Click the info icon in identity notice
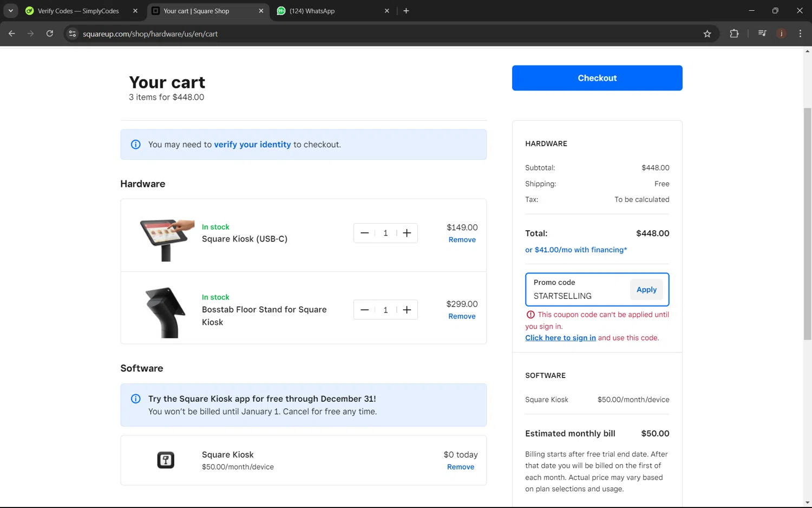812x508 pixels. pos(136,145)
